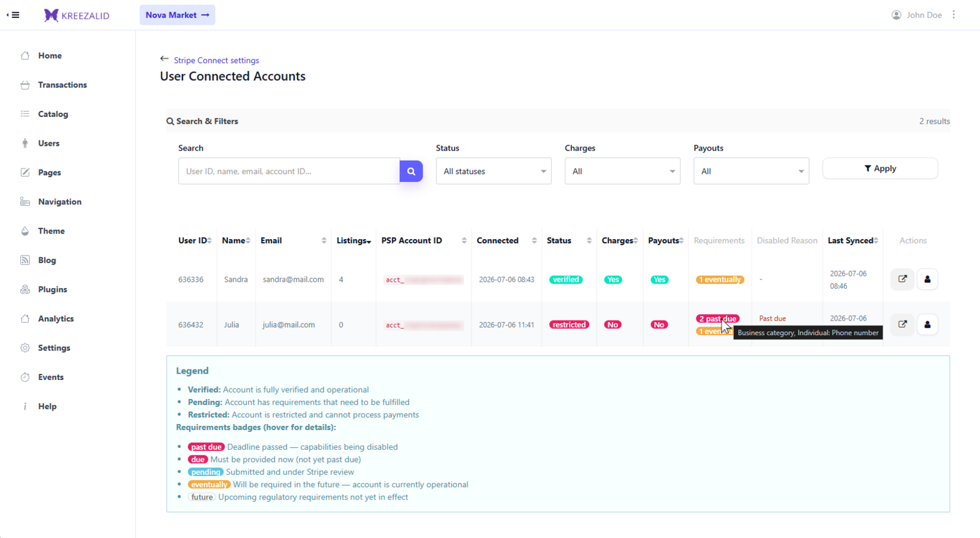Viewport: 980px width, 538px height.
Task: Open the Users section in sidebar
Action: [x=48, y=143]
